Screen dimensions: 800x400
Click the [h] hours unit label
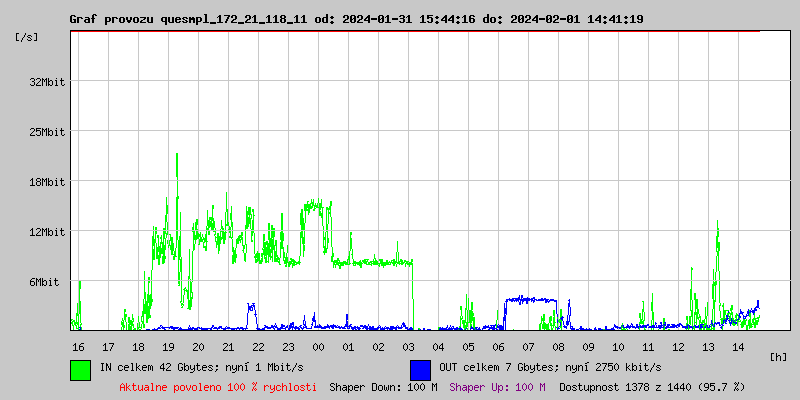click(779, 356)
